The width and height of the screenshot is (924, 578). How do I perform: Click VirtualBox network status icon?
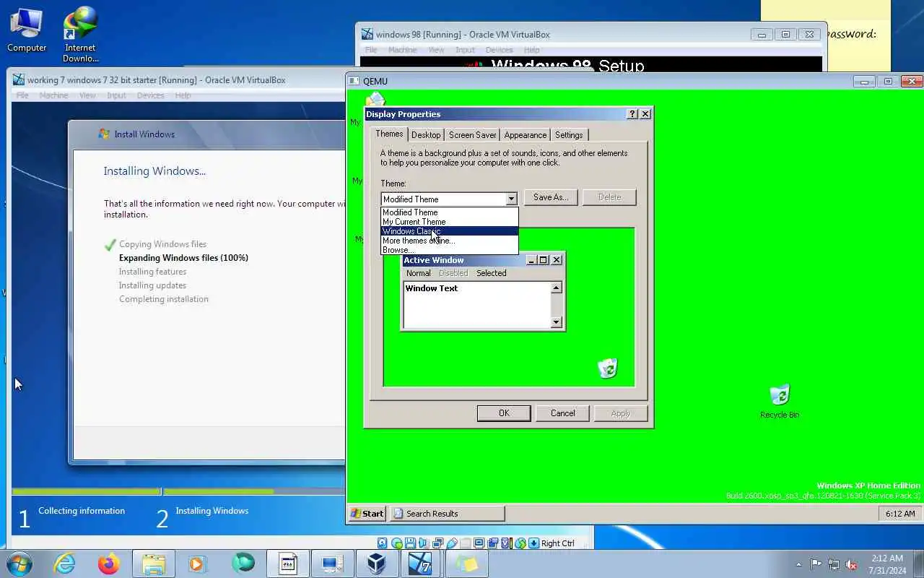click(x=437, y=543)
